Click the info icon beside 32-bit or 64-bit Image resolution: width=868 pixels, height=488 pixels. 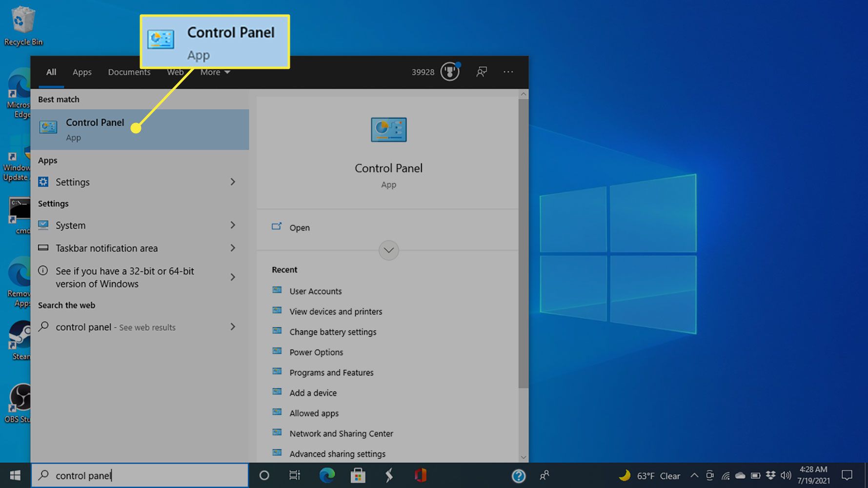point(43,271)
